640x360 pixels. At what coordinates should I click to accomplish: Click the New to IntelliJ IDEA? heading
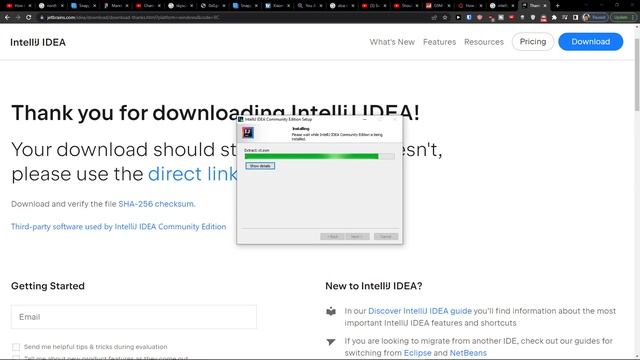[373, 286]
